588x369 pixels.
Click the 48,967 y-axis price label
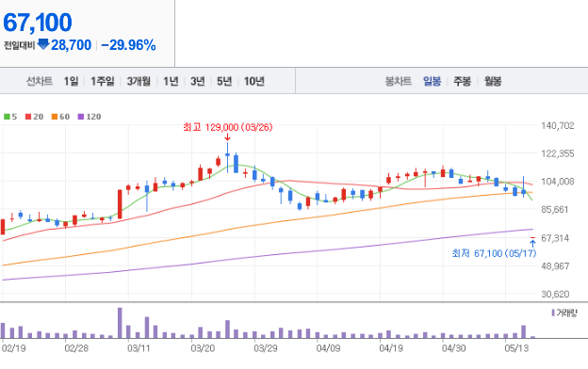tap(555, 266)
